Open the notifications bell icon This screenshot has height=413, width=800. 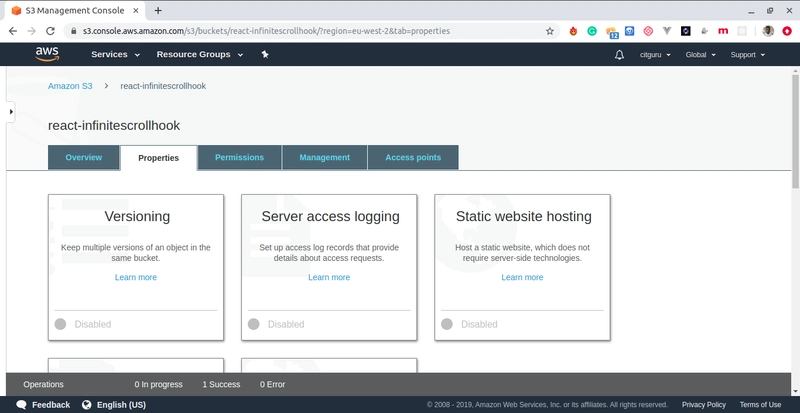[619, 55]
